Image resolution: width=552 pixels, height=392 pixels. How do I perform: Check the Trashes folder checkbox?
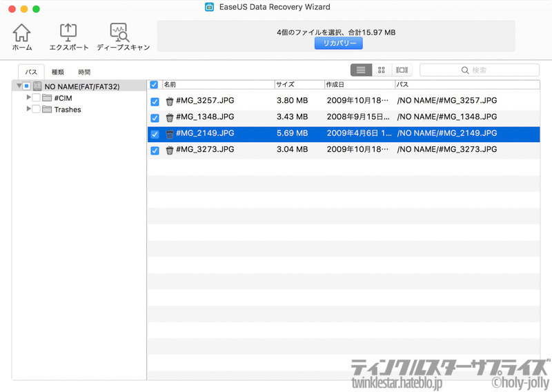point(36,109)
